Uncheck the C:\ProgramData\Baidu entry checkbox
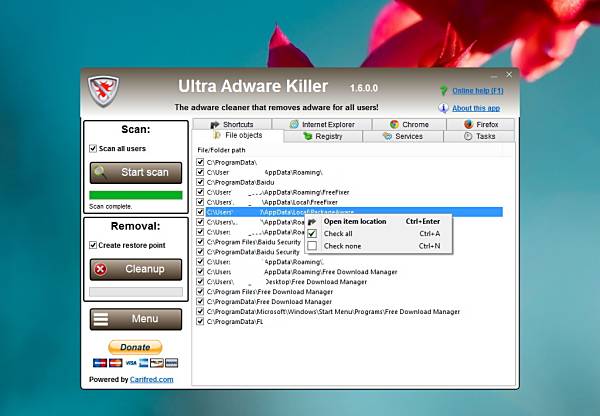Screen dimensions: 600x416 pyautogui.click(x=200, y=182)
